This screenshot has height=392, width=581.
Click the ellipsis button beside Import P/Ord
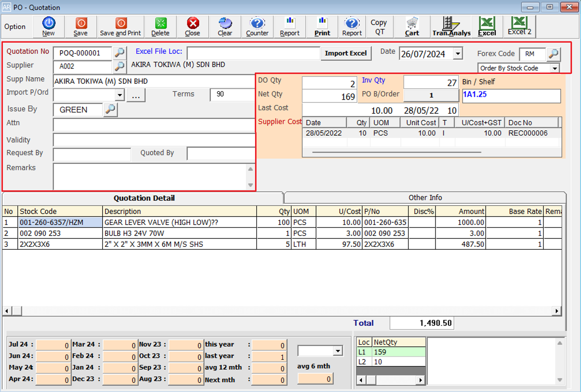[x=136, y=95]
